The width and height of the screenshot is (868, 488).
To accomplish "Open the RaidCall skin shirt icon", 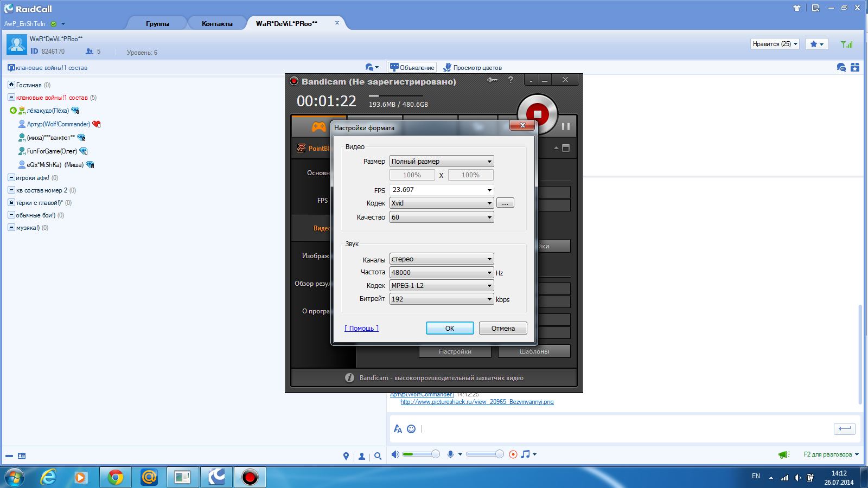I will click(x=797, y=8).
